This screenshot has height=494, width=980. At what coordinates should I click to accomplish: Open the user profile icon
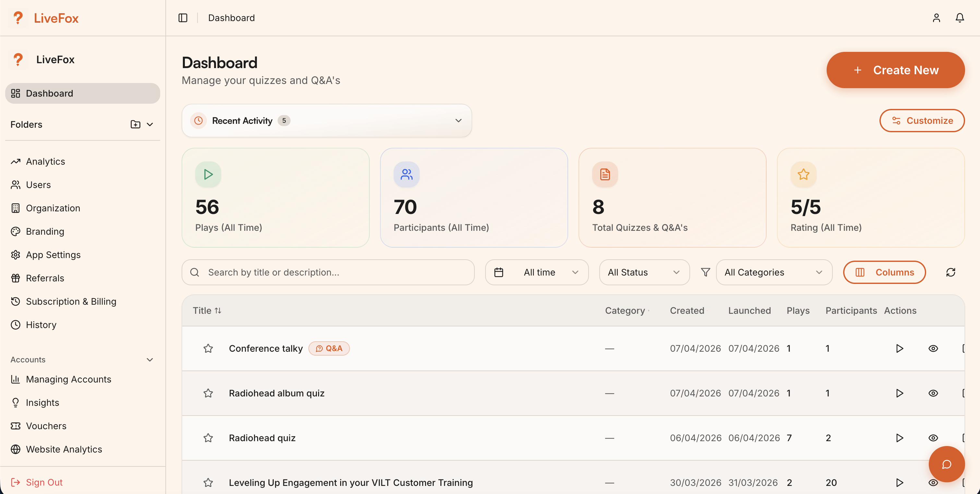[x=936, y=18]
